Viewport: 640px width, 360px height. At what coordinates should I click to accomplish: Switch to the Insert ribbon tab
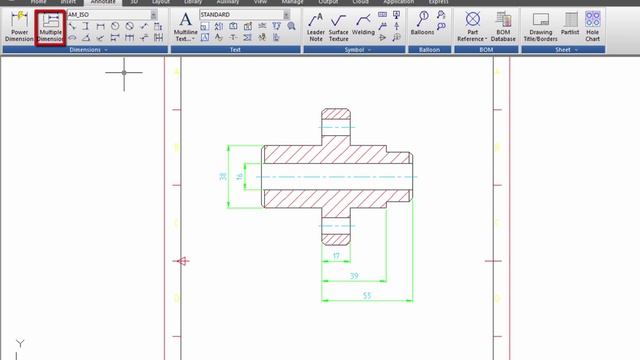[68, 2]
